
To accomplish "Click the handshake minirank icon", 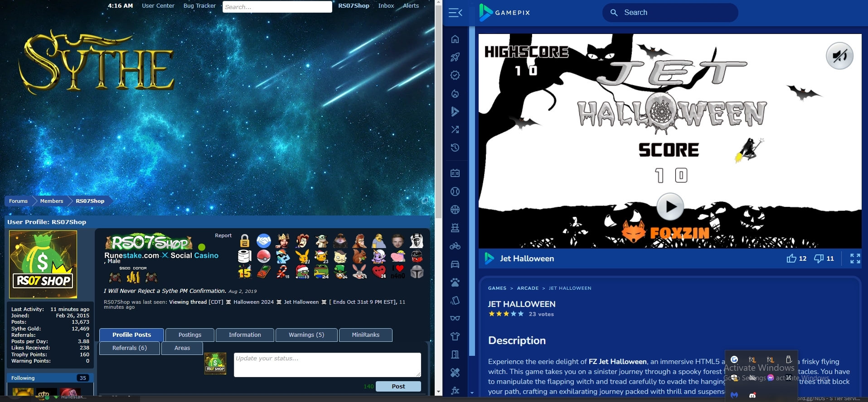I will (264, 241).
